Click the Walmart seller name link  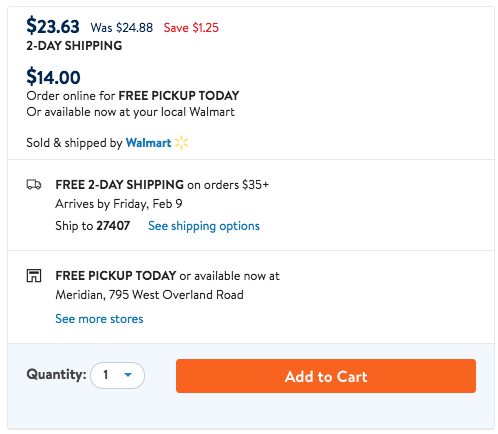coord(148,143)
